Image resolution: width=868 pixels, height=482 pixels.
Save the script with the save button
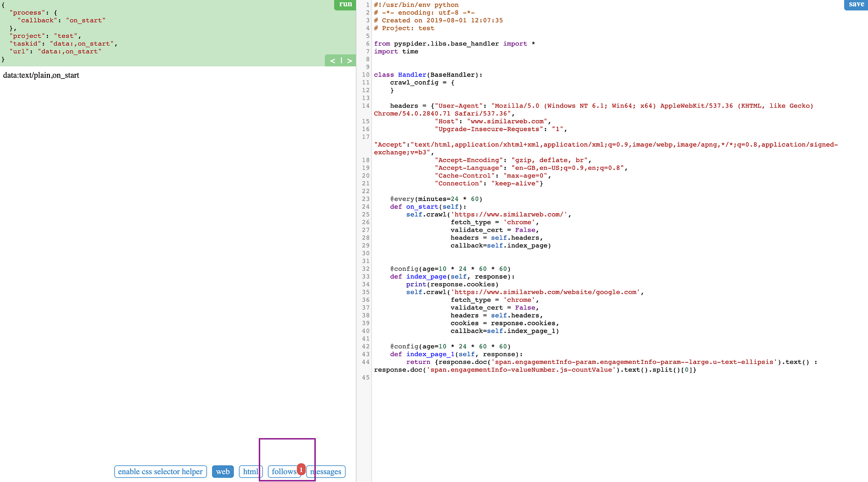point(856,4)
